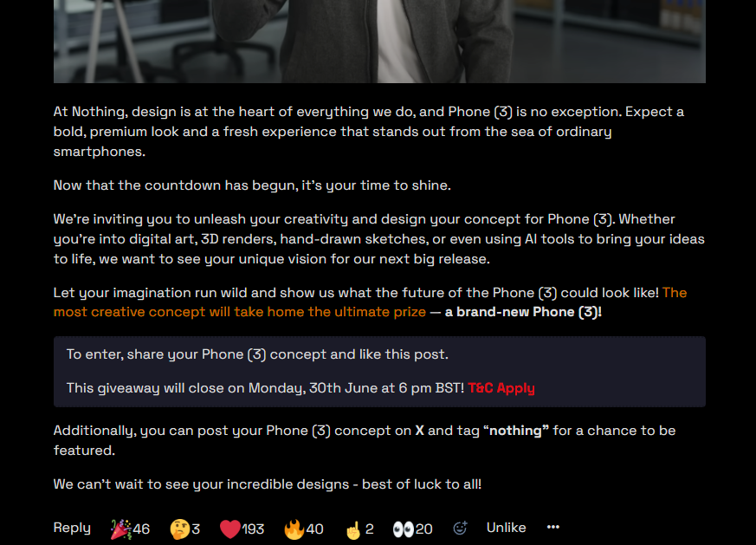Click 'To enter, share your Phone (3) concept' line

[257, 354]
